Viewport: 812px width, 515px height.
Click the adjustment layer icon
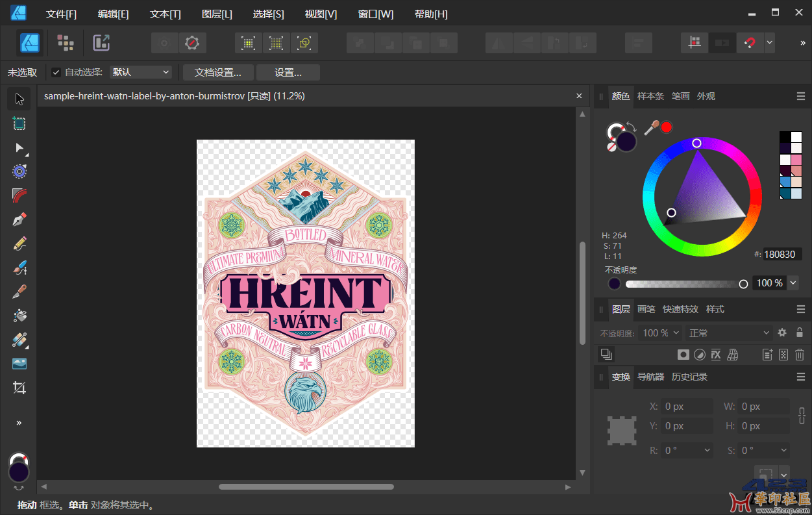coord(700,355)
